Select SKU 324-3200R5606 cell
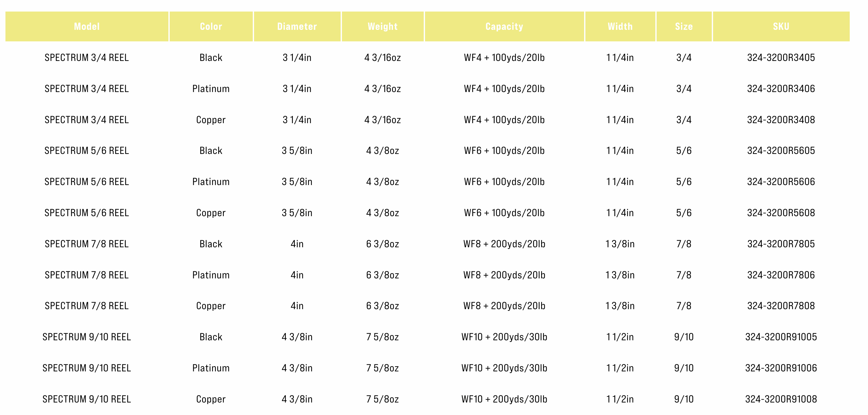Image resolution: width=868 pixels, height=415 pixels. [781, 182]
